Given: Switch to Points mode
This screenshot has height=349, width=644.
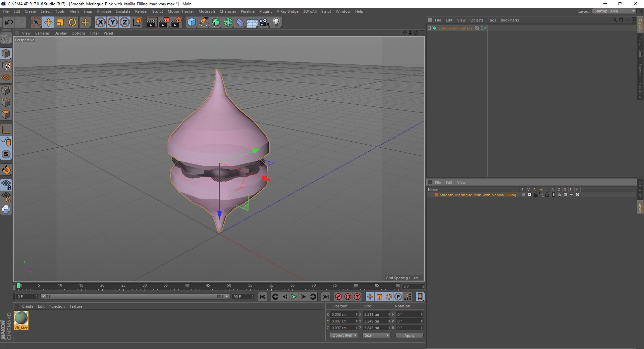Looking at the screenshot, I should (x=6, y=90).
